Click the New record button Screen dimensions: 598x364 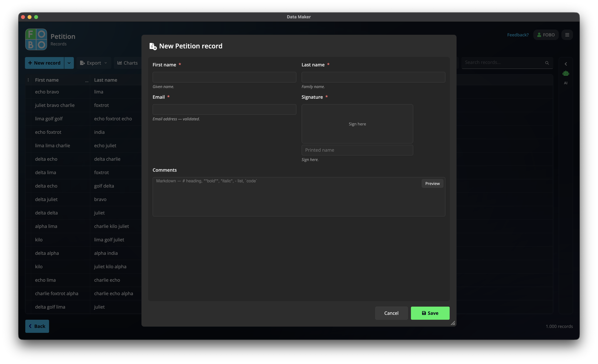coord(44,63)
